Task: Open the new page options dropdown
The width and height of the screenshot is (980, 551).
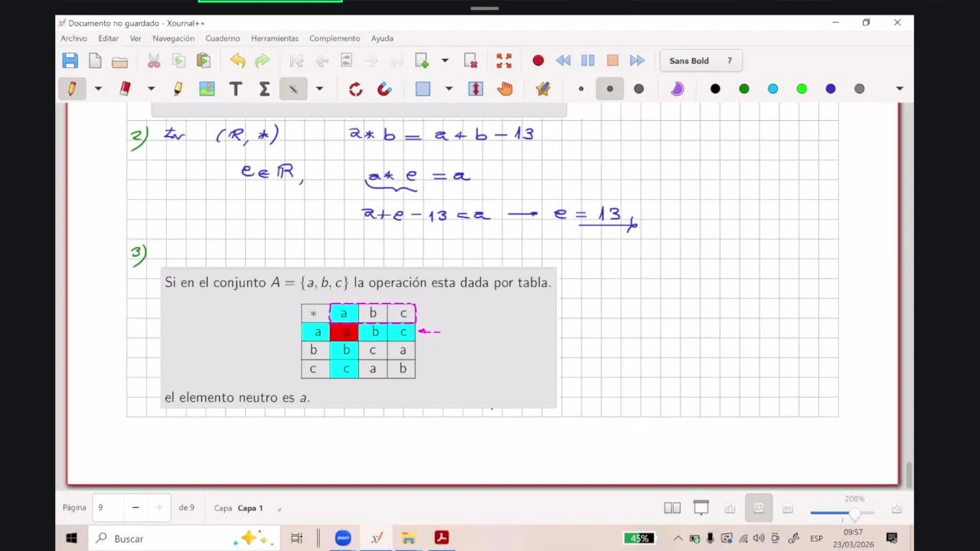Action: click(445, 60)
